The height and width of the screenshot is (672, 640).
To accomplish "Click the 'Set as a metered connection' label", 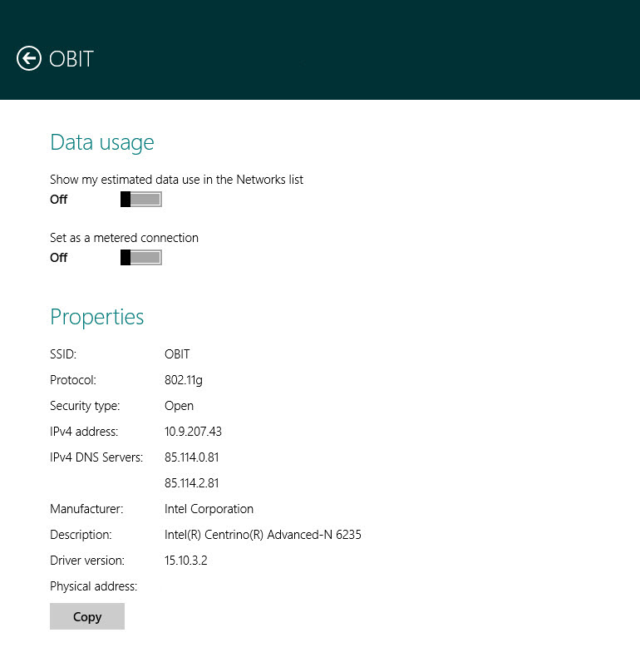I will [x=124, y=238].
